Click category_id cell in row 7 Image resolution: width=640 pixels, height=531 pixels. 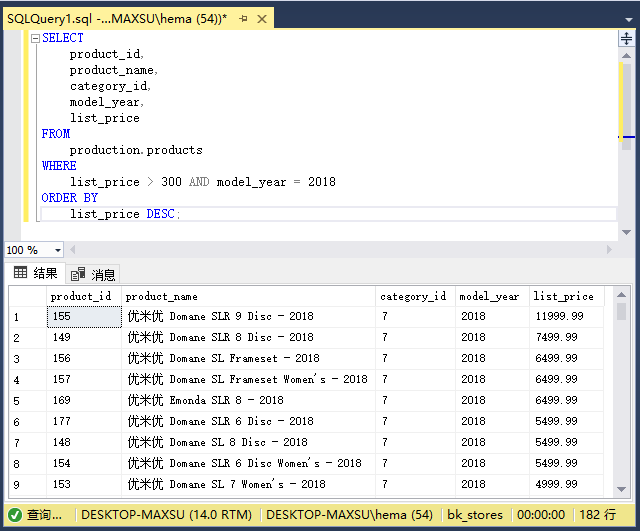(416, 442)
